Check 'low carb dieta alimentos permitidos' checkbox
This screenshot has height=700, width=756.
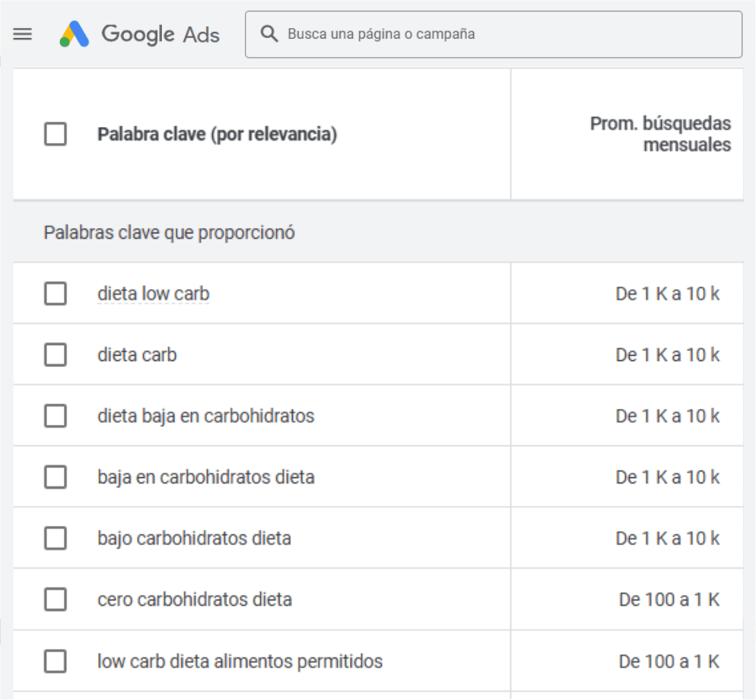tap(55, 662)
